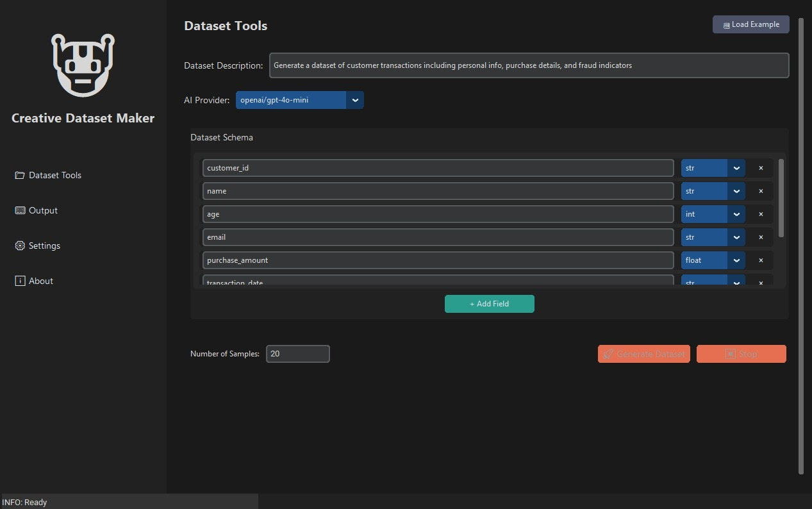Open Dataset Tools via its folder icon
Viewport: 812px width, 509px height.
pyautogui.click(x=20, y=175)
